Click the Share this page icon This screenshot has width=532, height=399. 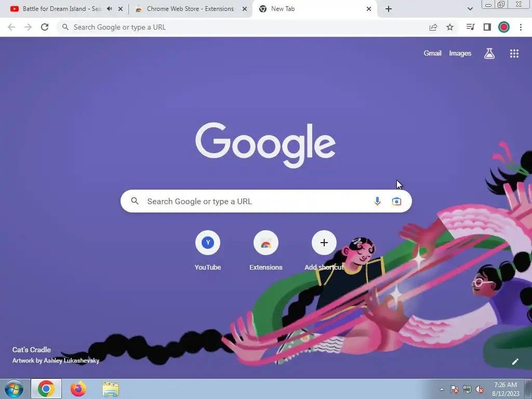[433, 27]
